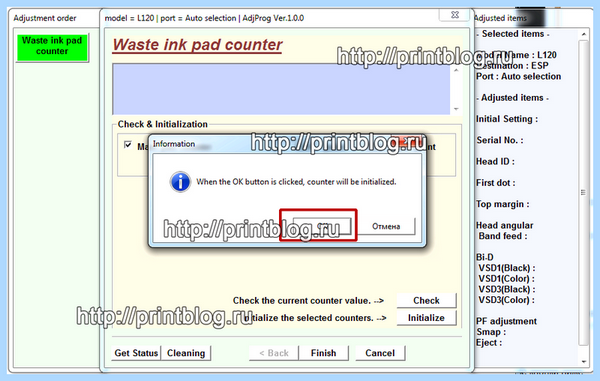Click the blue description text area
This screenshot has width=600, height=381.
coord(281,89)
